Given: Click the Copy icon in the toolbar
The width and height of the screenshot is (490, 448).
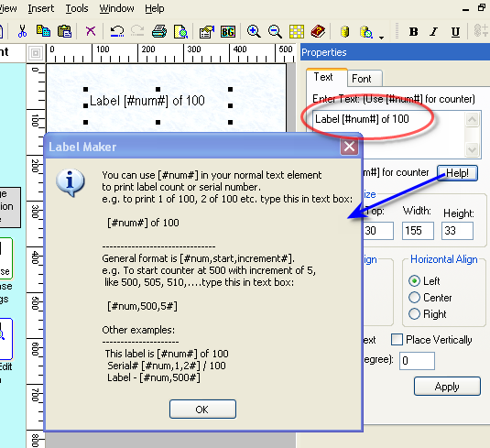Looking at the screenshot, I should point(43,31).
